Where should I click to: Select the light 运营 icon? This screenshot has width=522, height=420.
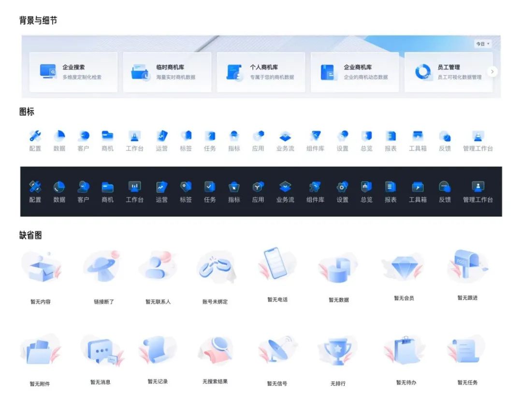tap(162, 136)
